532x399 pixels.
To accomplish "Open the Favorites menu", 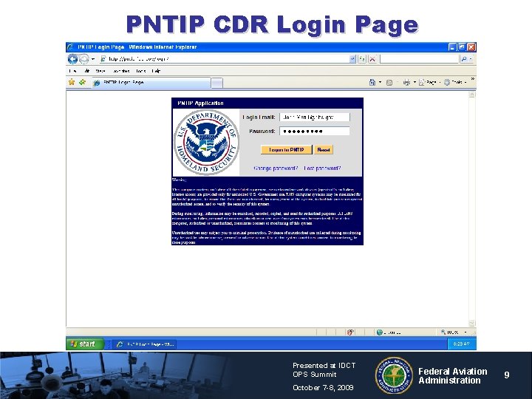I will (x=121, y=71).
